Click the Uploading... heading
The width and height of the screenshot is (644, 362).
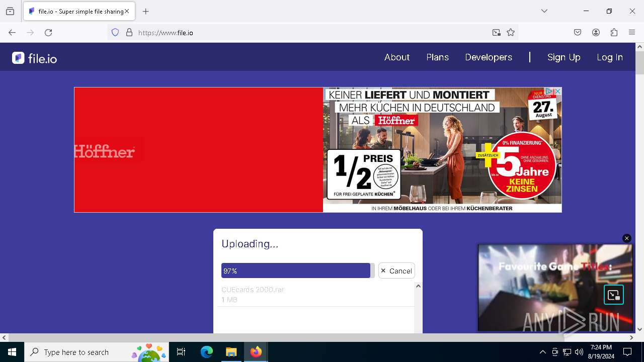[x=250, y=244]
